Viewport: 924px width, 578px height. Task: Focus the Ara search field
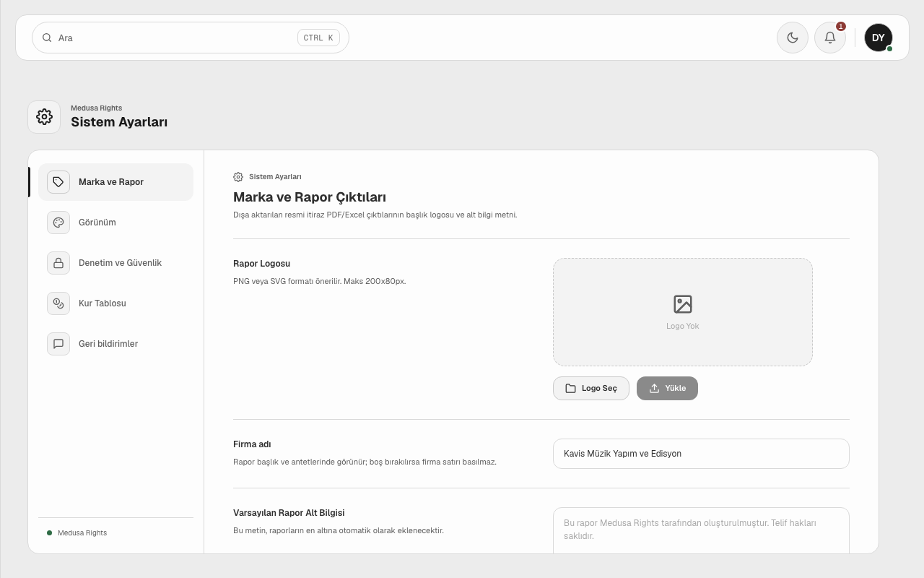pyautogui.click(x=191, y=38)
